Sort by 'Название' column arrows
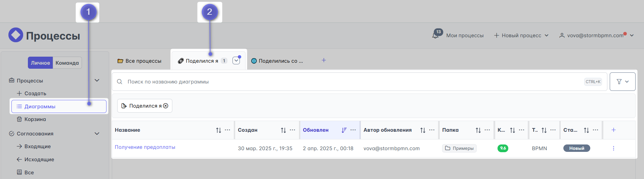Viewport: 644px width, 179px height. [x=218, y=130]
